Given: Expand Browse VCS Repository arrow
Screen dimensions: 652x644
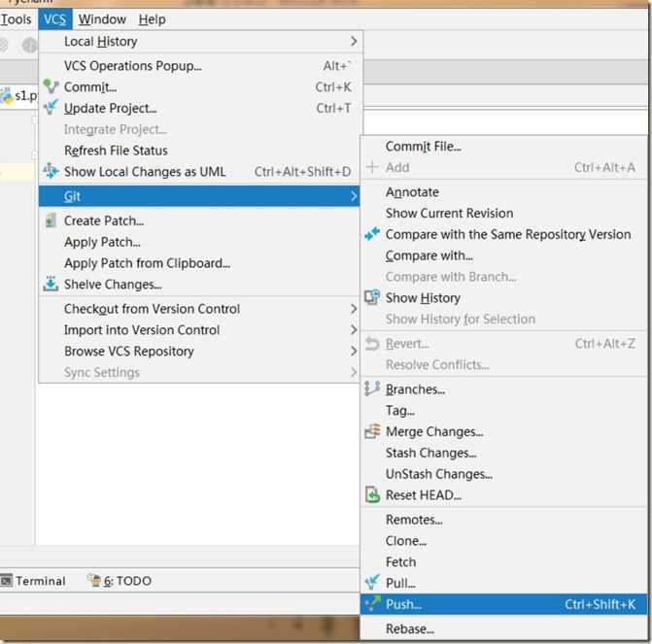Looking at the screenshot, I should [354, 351].
